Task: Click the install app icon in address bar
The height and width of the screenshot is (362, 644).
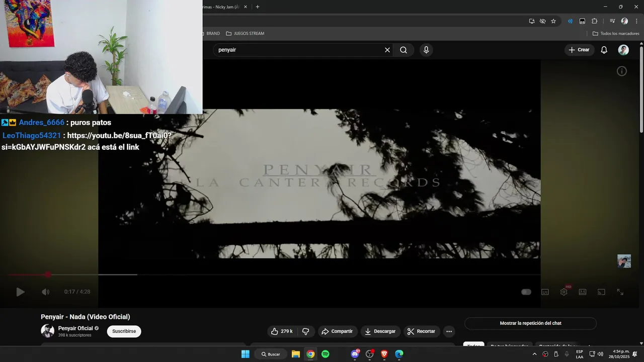Action: (x=532, y=21)
